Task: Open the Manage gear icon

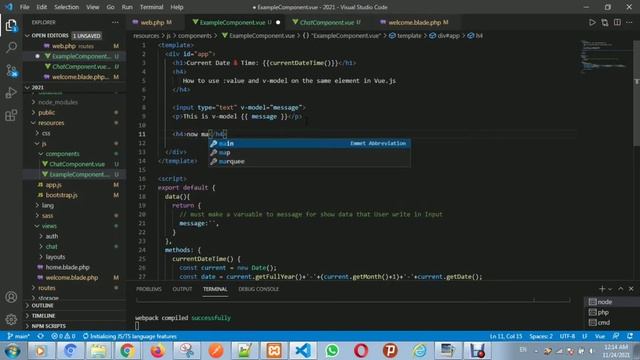Action: click(x=11, y=319)
